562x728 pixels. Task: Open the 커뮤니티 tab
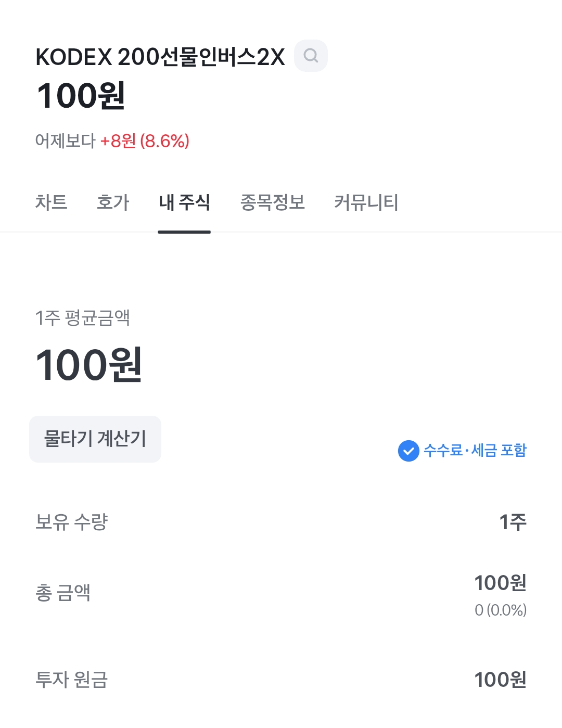(x=366, y=202)
